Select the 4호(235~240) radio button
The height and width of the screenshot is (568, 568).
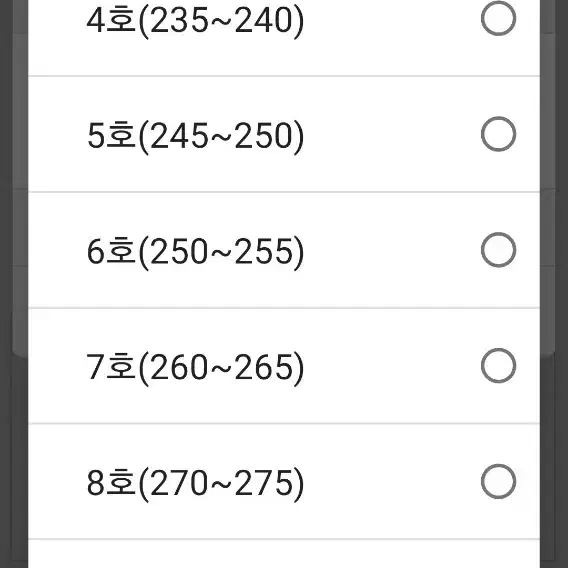[x=498, y=18]
